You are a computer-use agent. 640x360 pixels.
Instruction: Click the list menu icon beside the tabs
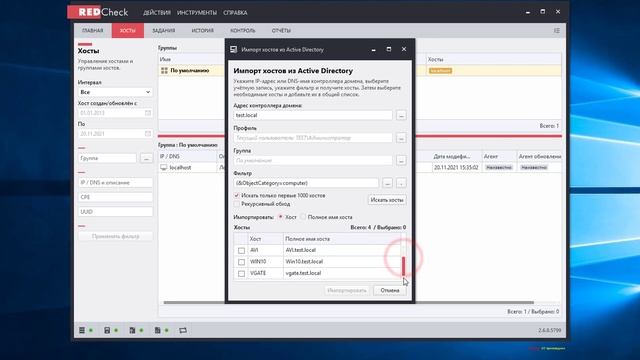coord(557,31)
